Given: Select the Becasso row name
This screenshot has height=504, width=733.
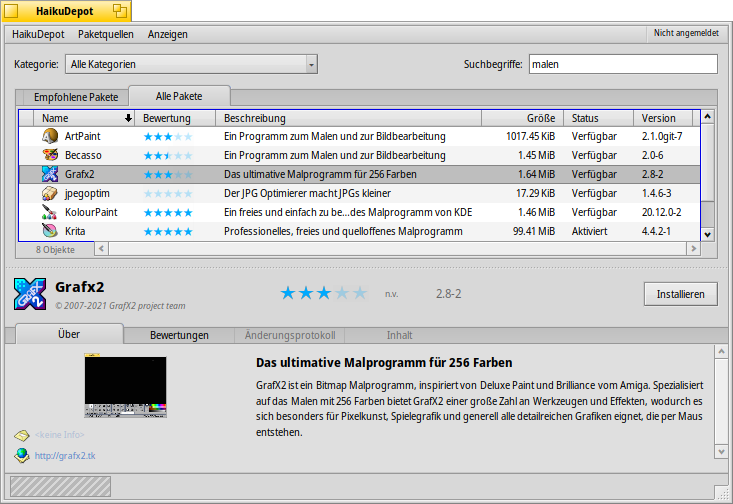Looking at the screenshot, I should [83, 155].
